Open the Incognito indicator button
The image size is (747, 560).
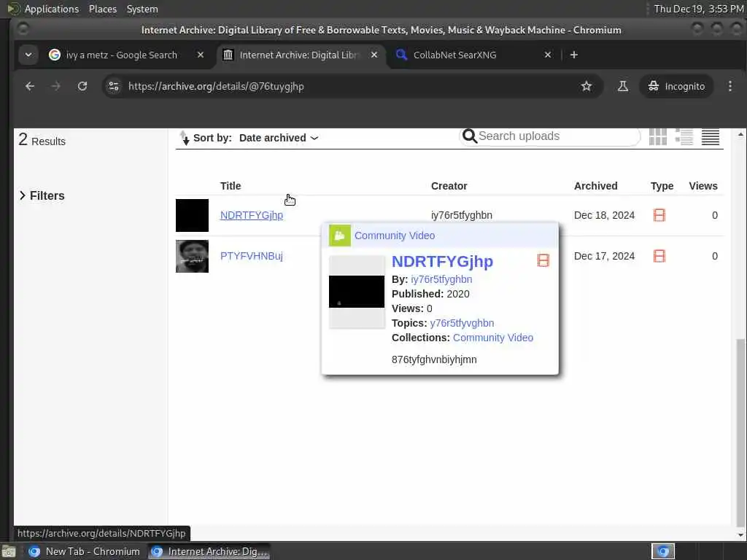pyautogui.click(x=676, y=86)
